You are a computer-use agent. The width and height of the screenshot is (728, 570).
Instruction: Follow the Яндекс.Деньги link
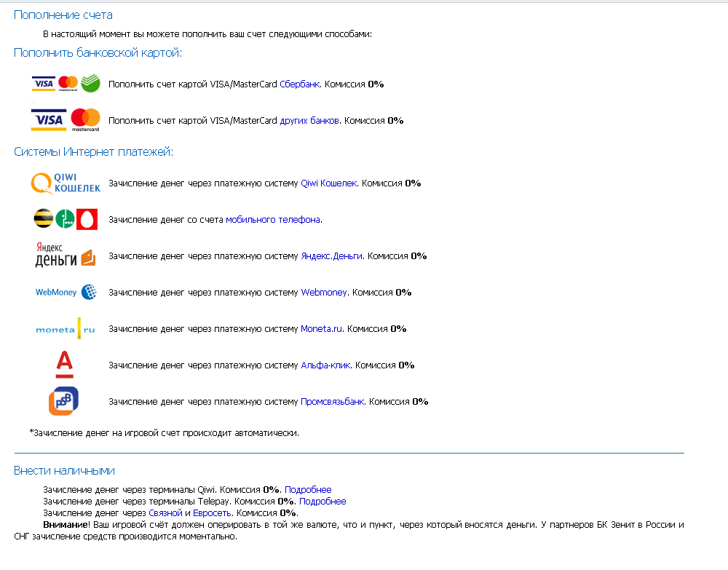(x=331, y=256)
